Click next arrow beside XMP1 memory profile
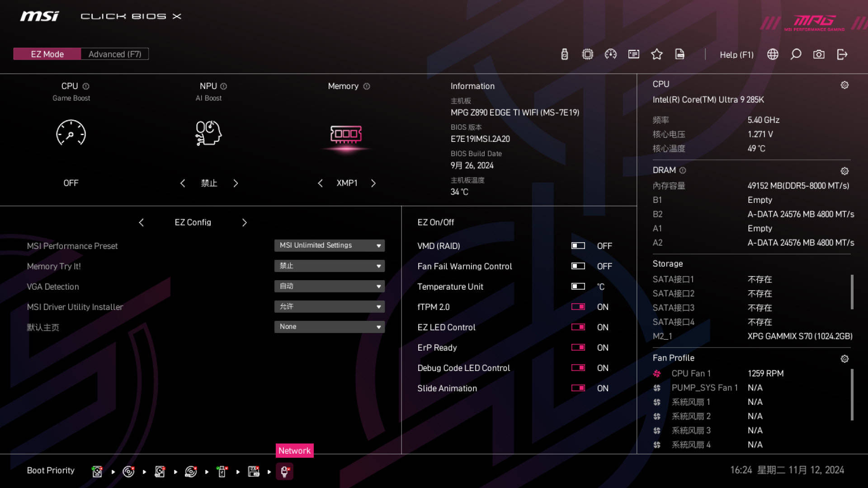 (x=373, y=183)
